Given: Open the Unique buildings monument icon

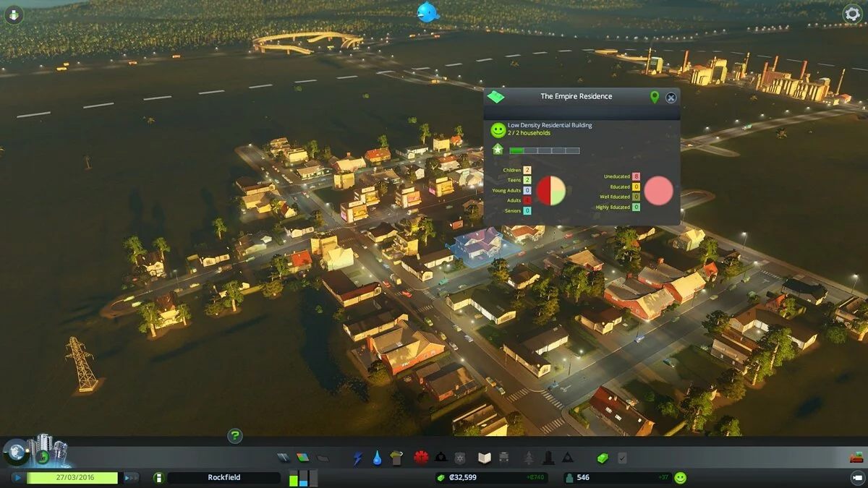Looking at the screenshot, I should point(548,458).
